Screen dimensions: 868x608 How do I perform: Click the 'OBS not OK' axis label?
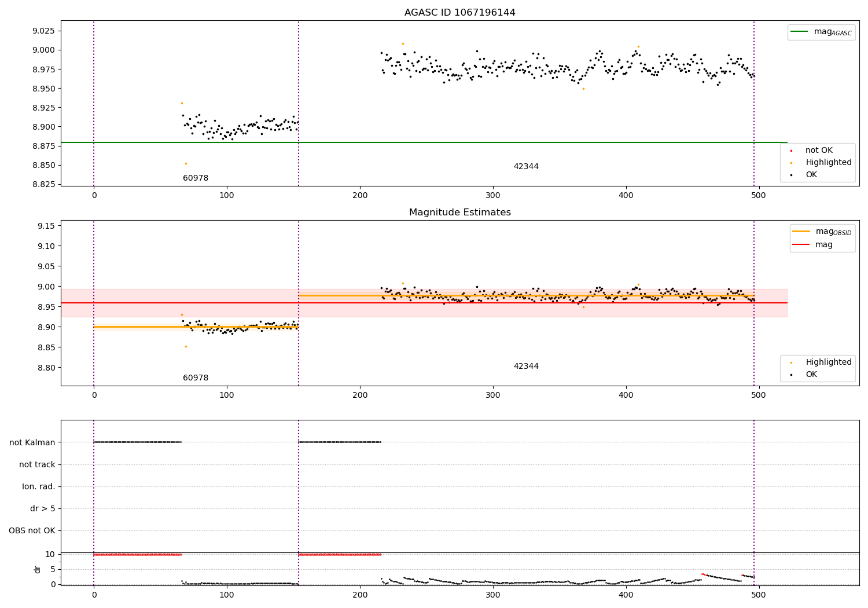pyautogui.click(x=32, y=530)
